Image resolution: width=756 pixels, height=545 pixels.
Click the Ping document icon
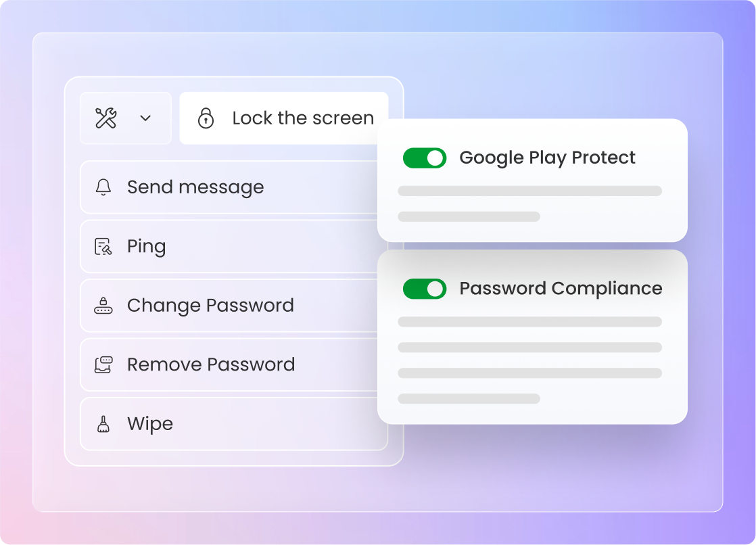(x=103, y=246)
